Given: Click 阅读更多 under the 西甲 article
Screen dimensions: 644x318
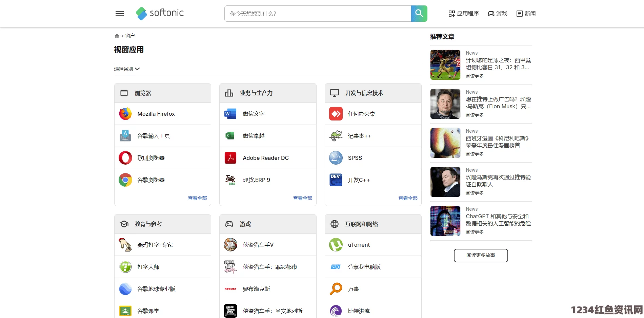Looking at the screenshot, I should click(x=475, y=76).
